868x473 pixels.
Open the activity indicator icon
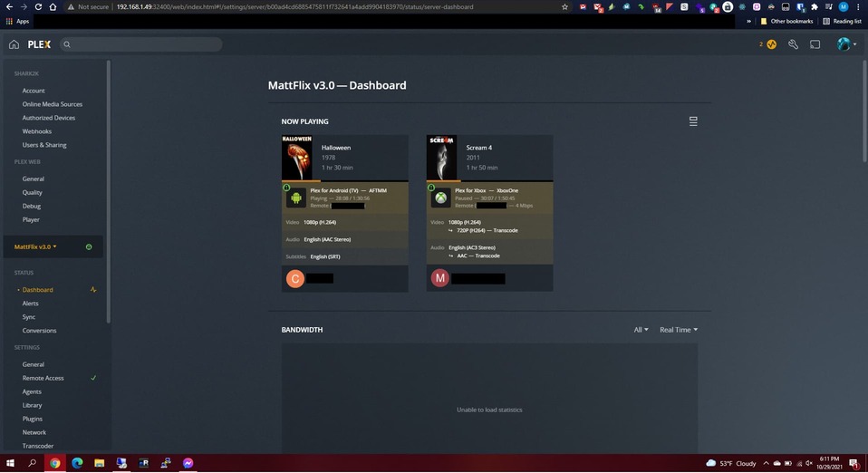[x=771, y=44]
